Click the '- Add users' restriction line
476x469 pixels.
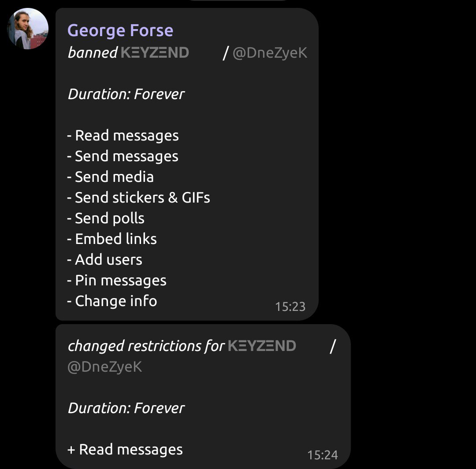(x=104, y=260)
